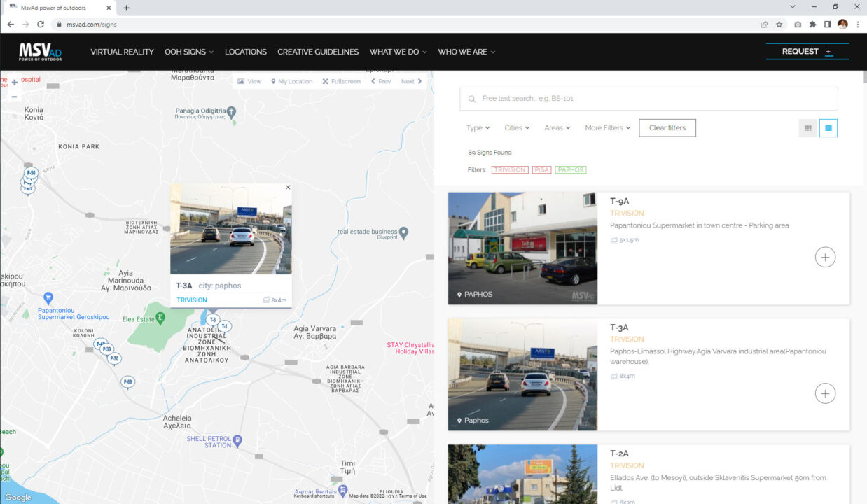Click the REQUEST button
This screenshot has height=504, width=867.
coord(807,51)
